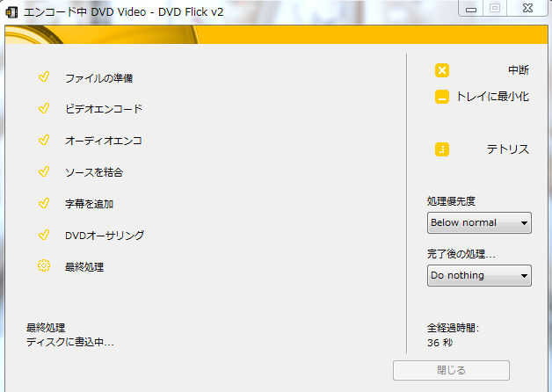Image resolution: width=552 pixels, height=392 pixels.
Task: Open the 完了後の処理 Do nothing dropdown
Action: tap(479, 275)
